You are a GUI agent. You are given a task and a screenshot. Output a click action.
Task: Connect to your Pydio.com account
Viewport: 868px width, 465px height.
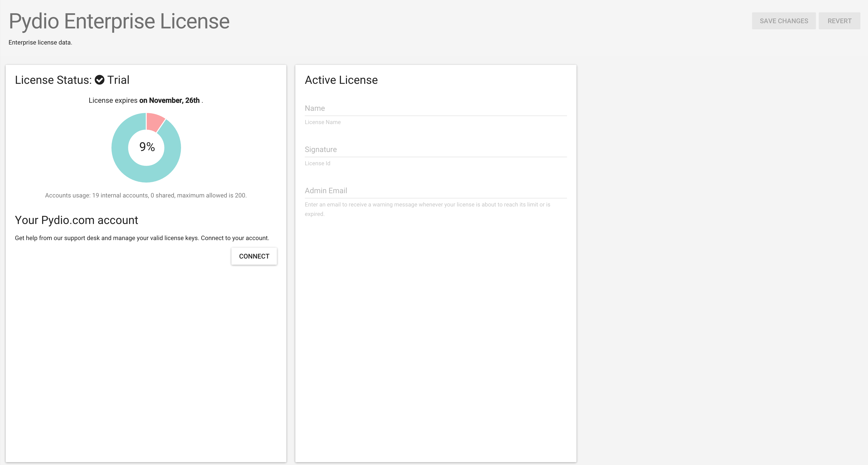pyautogui.click(x=254, y=256)
